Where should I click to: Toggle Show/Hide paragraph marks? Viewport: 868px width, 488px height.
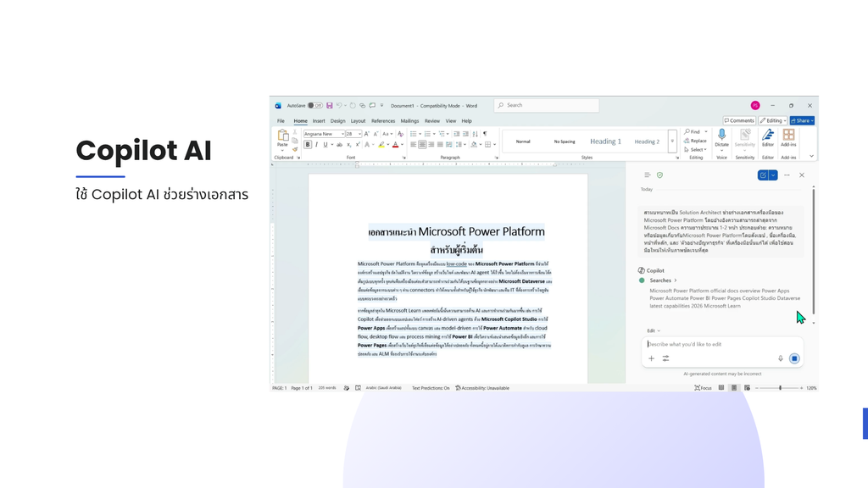tap(485, 134)
